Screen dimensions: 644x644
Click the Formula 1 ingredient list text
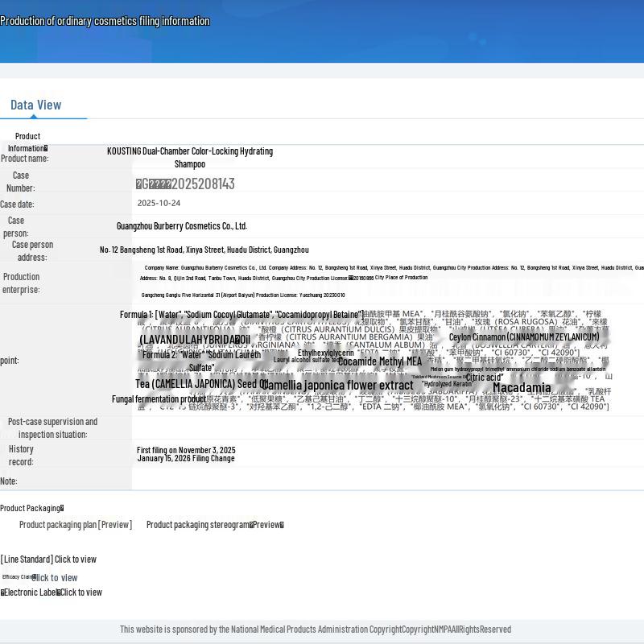pyautogui.click(x=242, y=315)
